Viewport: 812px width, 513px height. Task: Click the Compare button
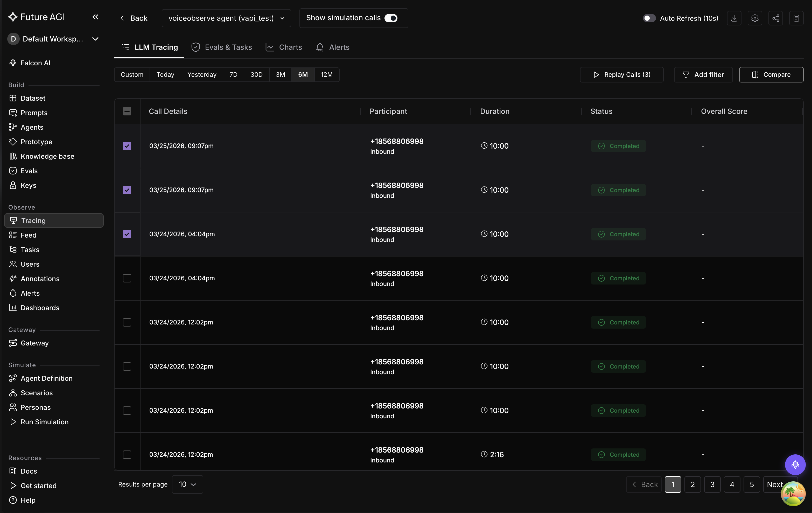click(771, 74)
